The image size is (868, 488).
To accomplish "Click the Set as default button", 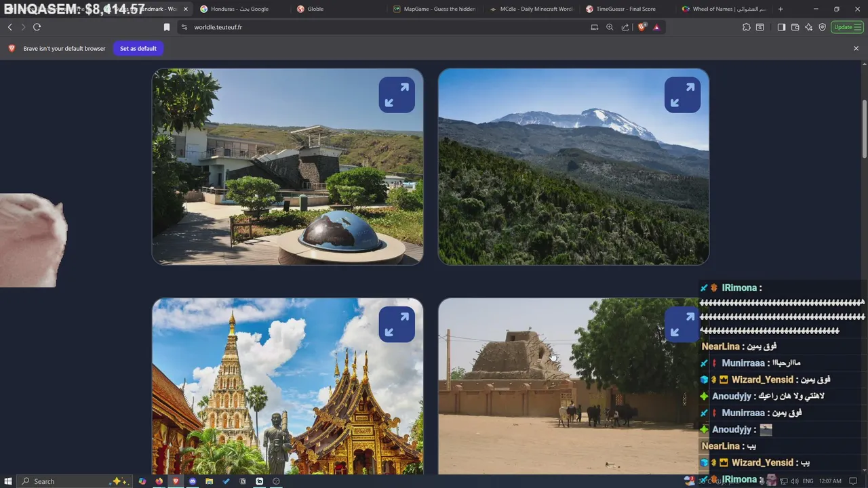I will [138, 48].
